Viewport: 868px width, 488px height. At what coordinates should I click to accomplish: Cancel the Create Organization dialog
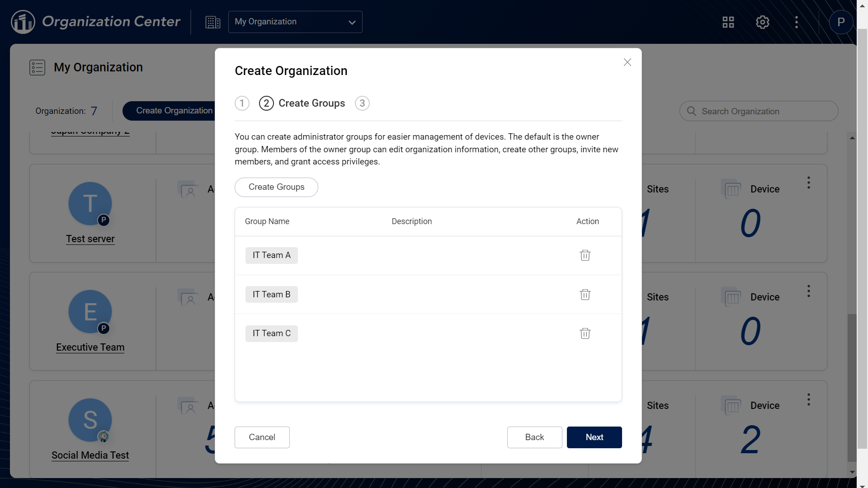tap(262, 437)
